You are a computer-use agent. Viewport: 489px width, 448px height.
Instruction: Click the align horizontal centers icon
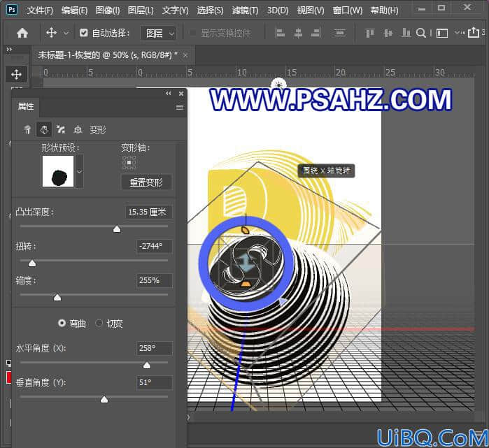tap(298, 33)
